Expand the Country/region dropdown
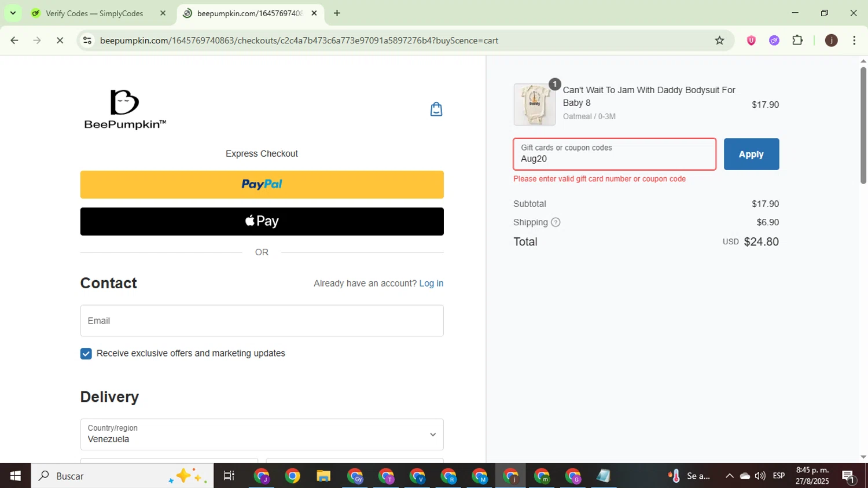This screenshot has height=488, width=868. click(x=262, y=435)
